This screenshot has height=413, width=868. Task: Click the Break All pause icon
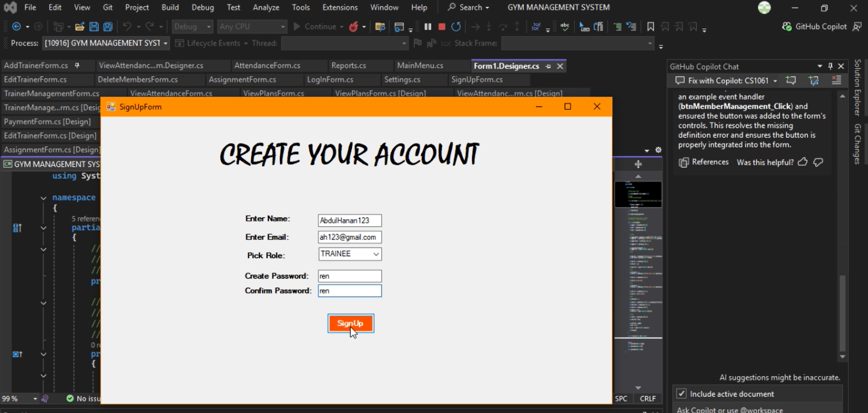[428, 27]
